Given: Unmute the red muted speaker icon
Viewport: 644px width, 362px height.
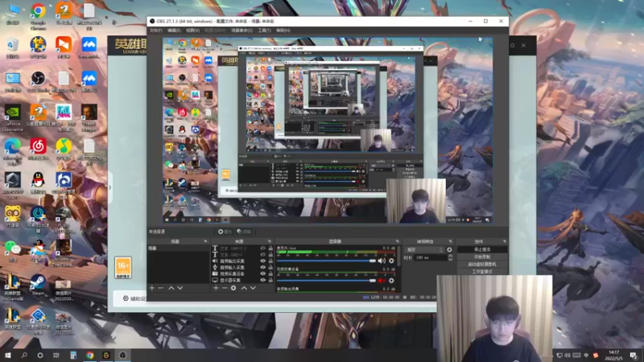Looking at the screenshot, I should click(382, 281).
